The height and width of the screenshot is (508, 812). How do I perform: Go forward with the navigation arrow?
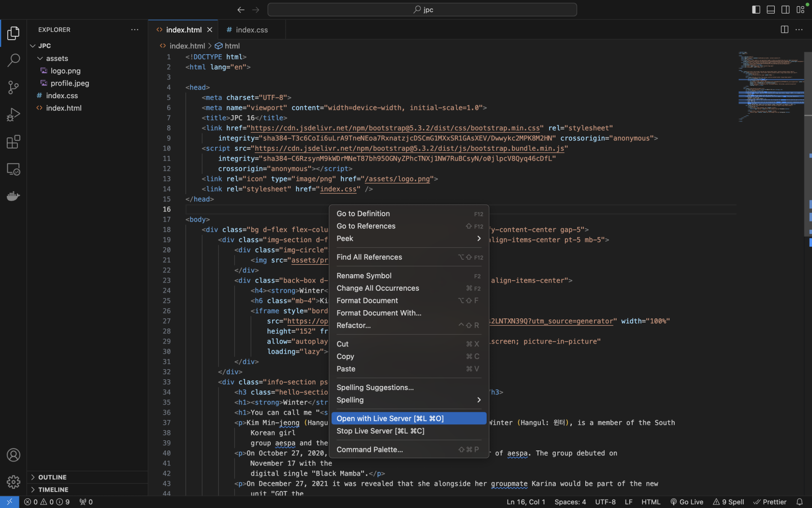(256, 10)
